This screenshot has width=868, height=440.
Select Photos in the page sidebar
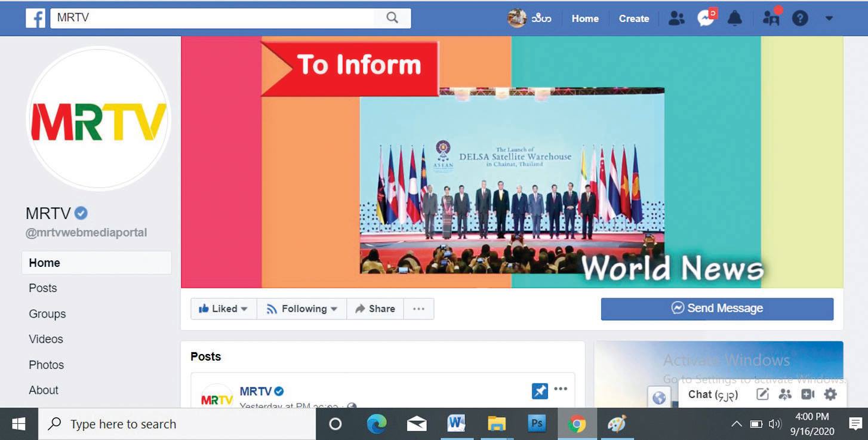(47, 365)
